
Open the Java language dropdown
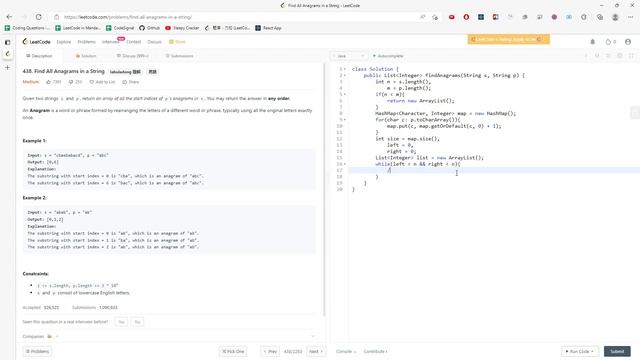coord(348,56)
